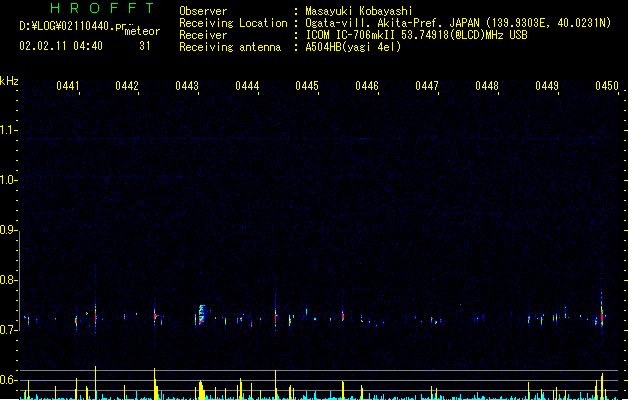Click the 0445 time marker

click(x=307, y=86)
